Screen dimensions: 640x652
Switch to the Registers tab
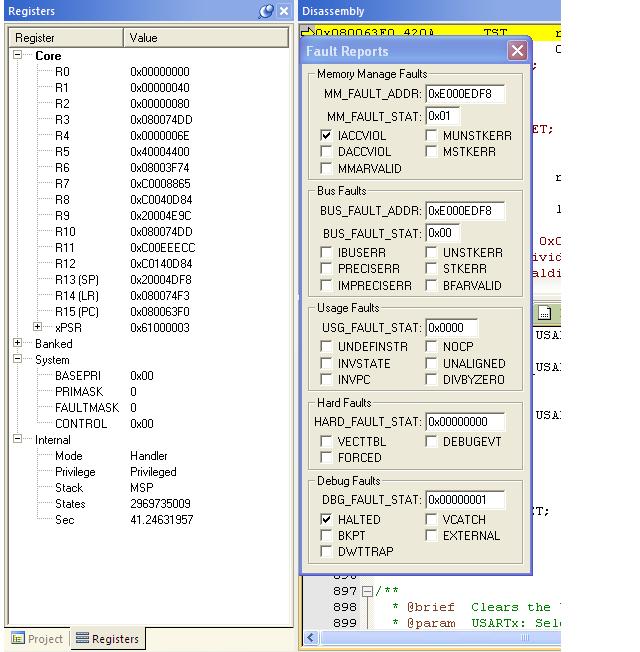108,638
